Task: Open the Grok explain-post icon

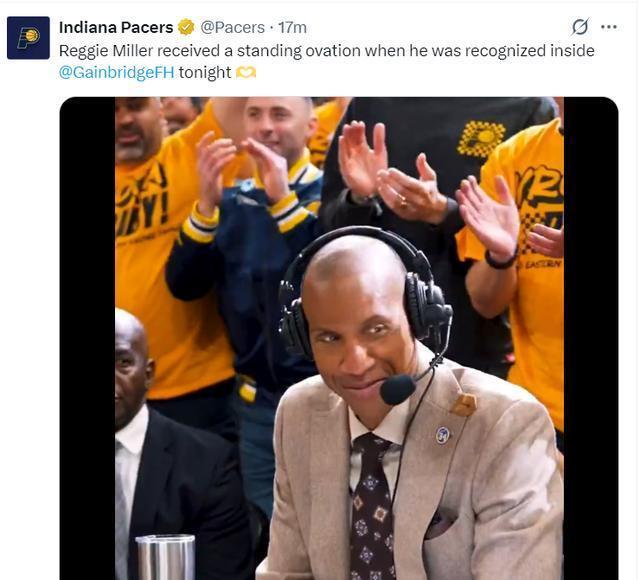Action: point(580,27)
